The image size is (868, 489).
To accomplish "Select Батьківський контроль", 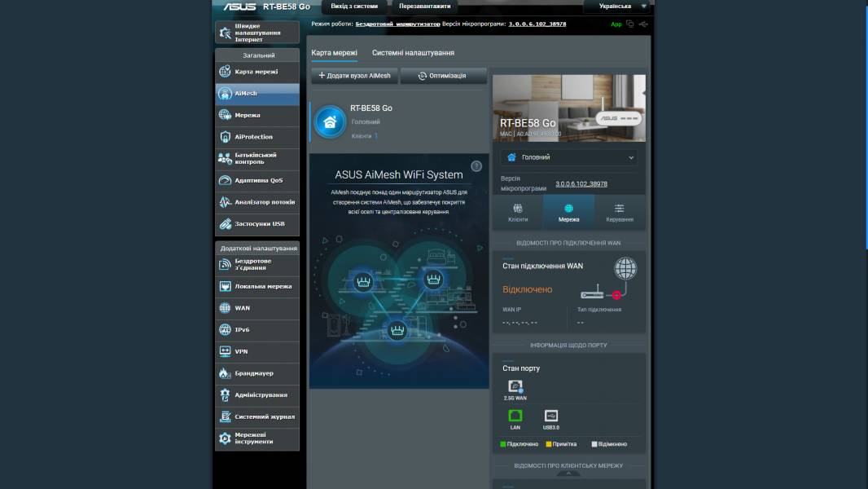I will point(256,158).
